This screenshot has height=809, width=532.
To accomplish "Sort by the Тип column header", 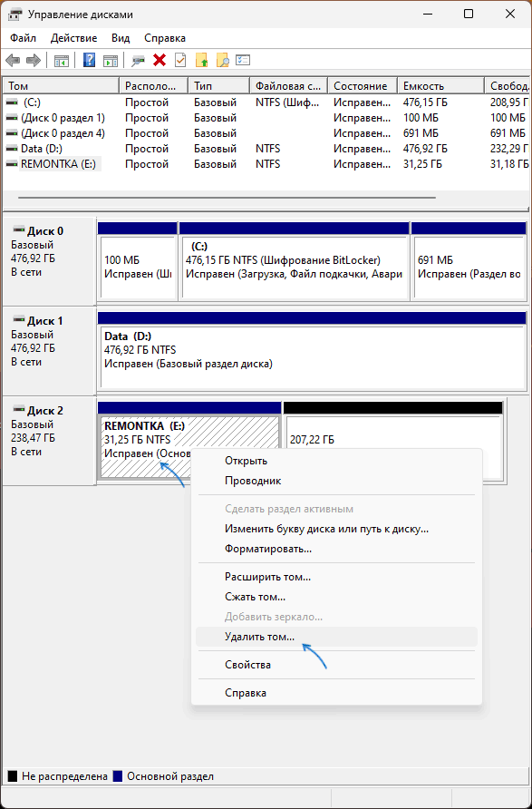I will [219, 86].
